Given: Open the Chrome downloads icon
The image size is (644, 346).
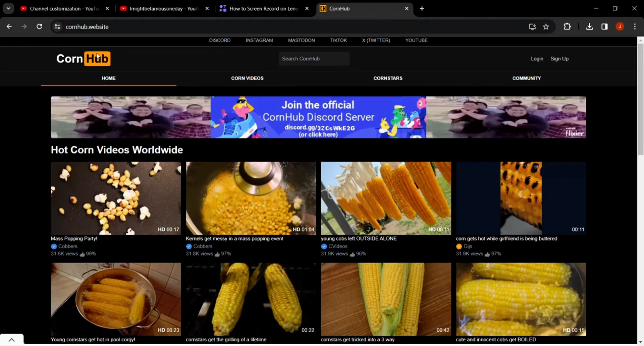Looking at the screenshot, I should coord(590,26).
